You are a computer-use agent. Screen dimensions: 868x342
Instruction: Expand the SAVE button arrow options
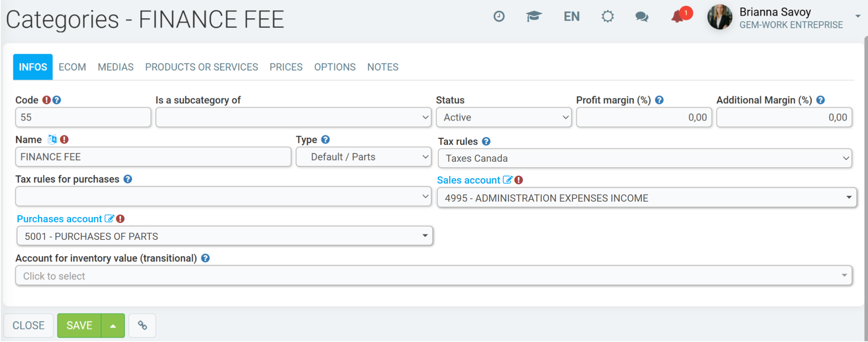coord(113,325)
